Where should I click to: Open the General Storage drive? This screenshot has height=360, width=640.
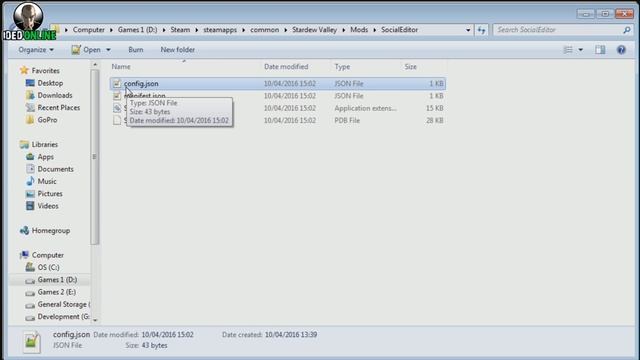click(64, 304)
